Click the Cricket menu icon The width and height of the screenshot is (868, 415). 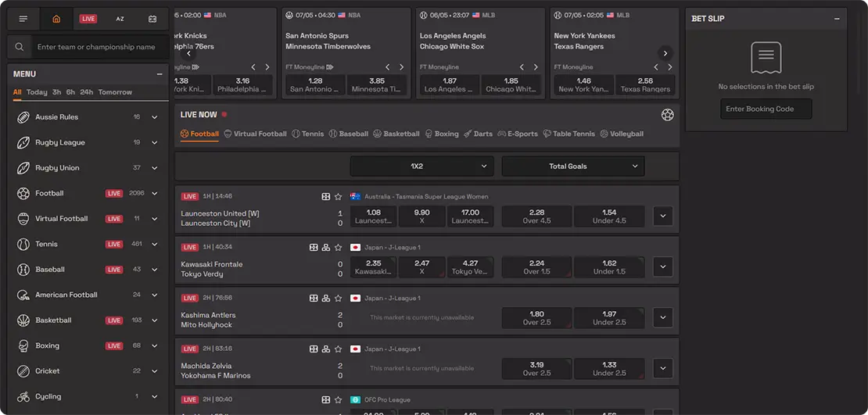click(x=23, y=371)
